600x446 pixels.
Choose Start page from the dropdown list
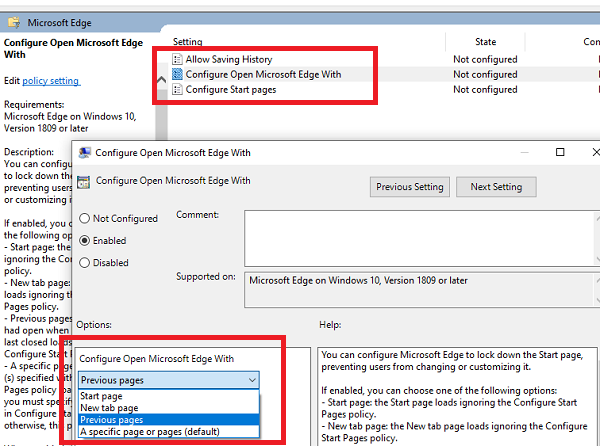[x=102, y=396]
